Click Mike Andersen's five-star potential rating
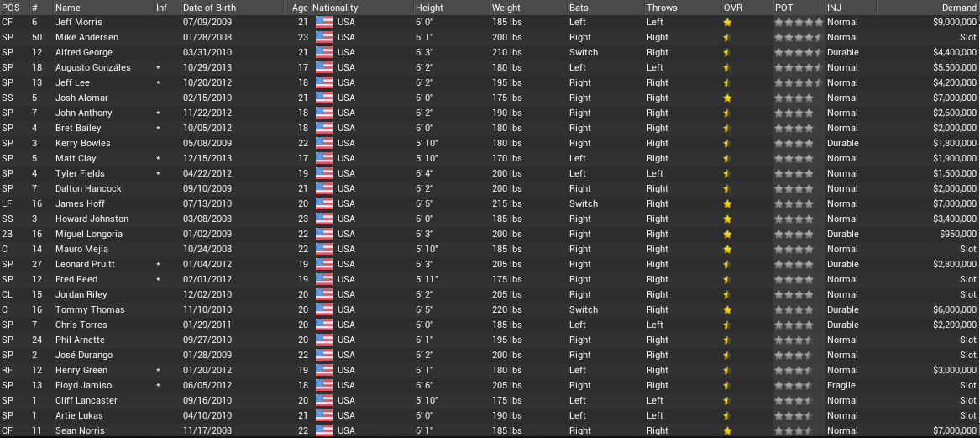 click(x=798, y=38)
